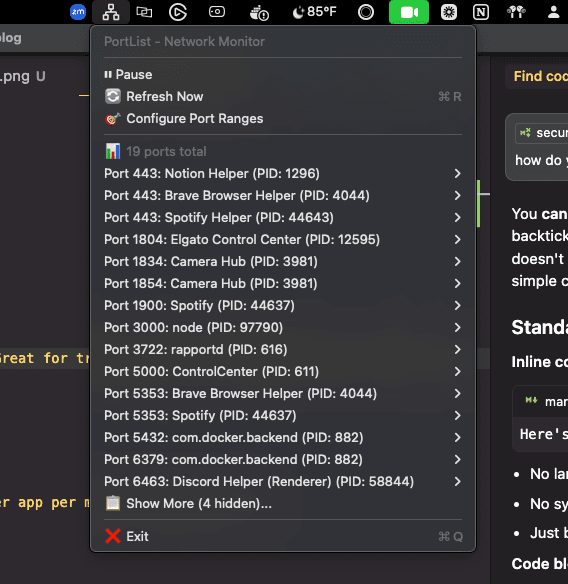The image size is (568, 584).
Task: Pause port monitoring
Action: pyautogui.click(x=283, y=74)
